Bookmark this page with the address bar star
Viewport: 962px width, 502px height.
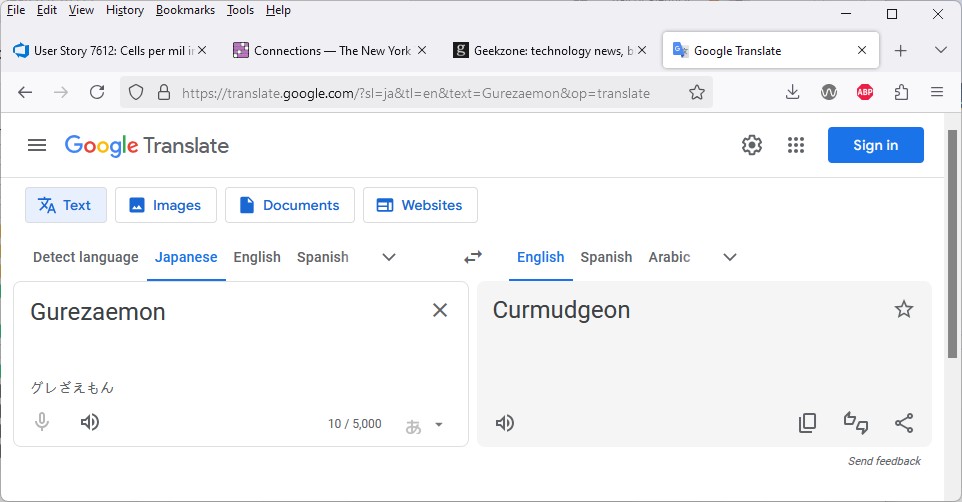click(x=697, y=92)
